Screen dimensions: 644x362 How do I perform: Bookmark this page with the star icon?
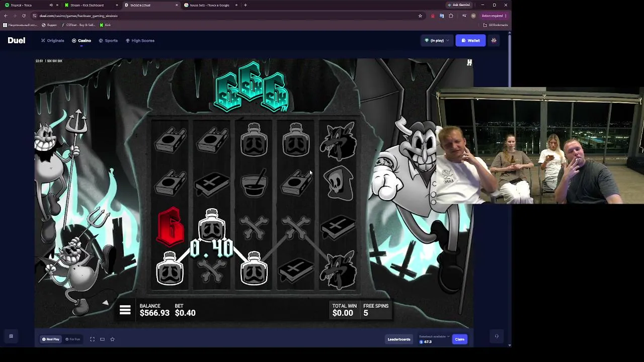coord(420,16)
